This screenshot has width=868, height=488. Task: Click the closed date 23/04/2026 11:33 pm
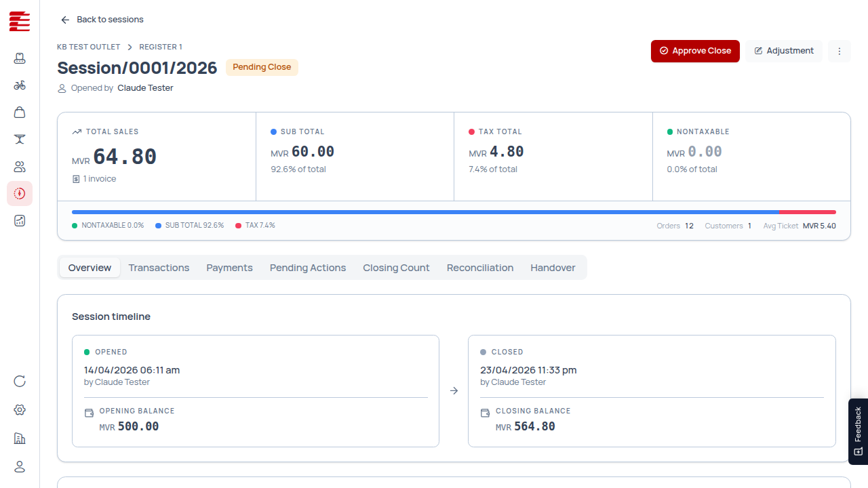coord(528,370)
